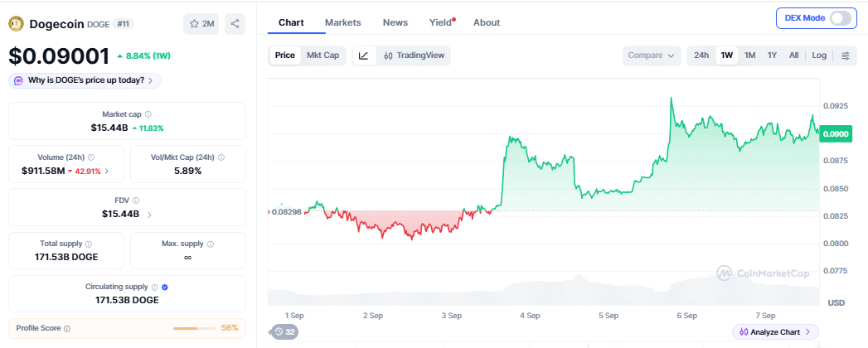The width and height of the screenshot is (868, 348).
Task: Select the 1W time range
Action: click(x=727, y=56)
